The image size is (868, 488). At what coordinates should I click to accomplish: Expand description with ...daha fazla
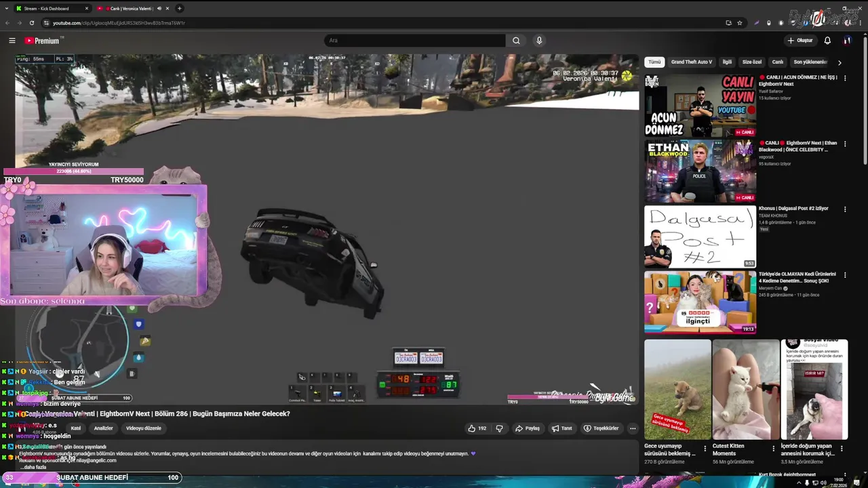[x=33, y=467]
